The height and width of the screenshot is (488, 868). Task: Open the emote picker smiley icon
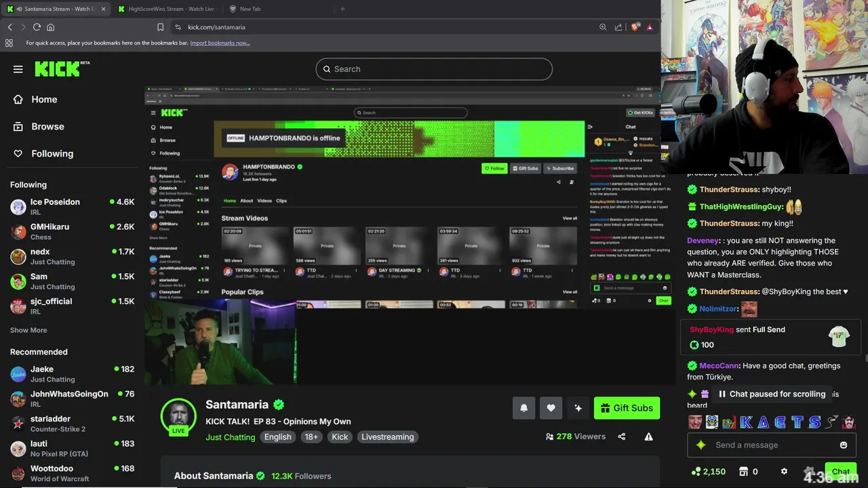[844, 445]
